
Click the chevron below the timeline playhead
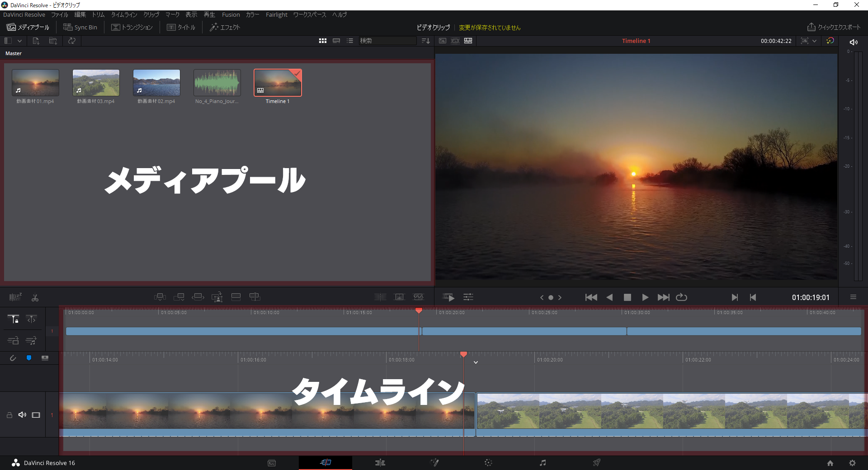[x=476, y=362]
